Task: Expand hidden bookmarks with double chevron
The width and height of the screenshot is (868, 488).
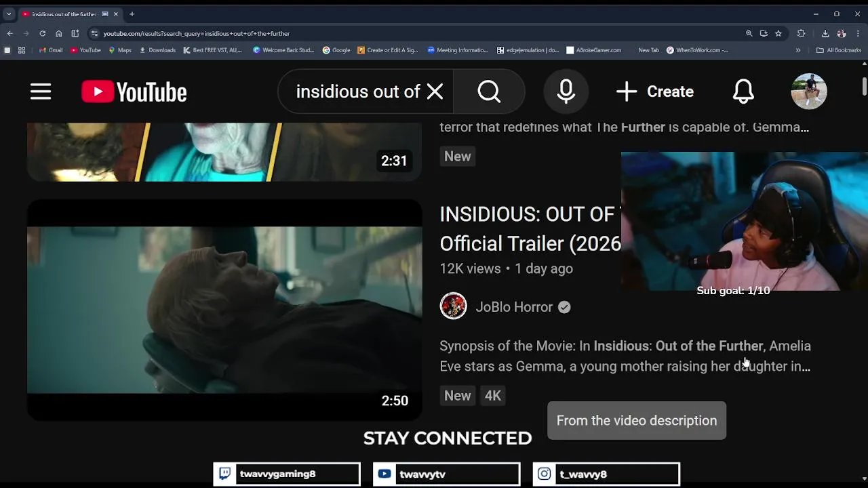Action: click(x=798, y=50)
